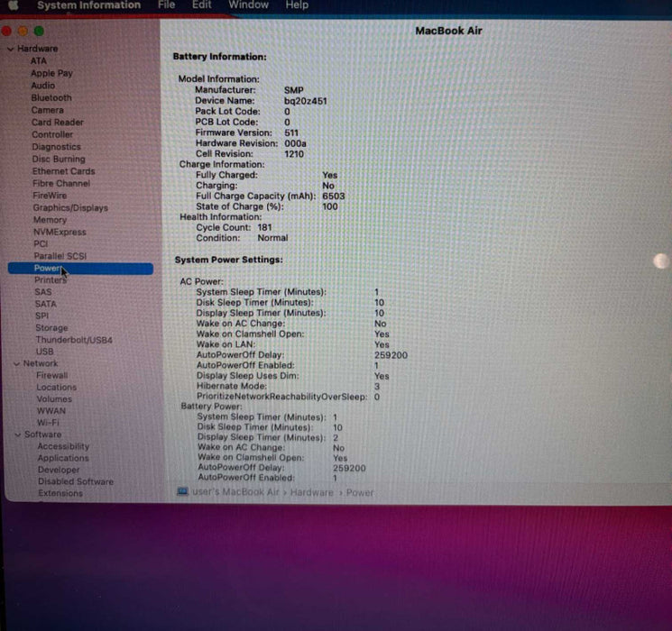Image resolution: width=672 pixels, height=631 pixels.
Task: Select Locations under Network
Action: coord(56,388)
